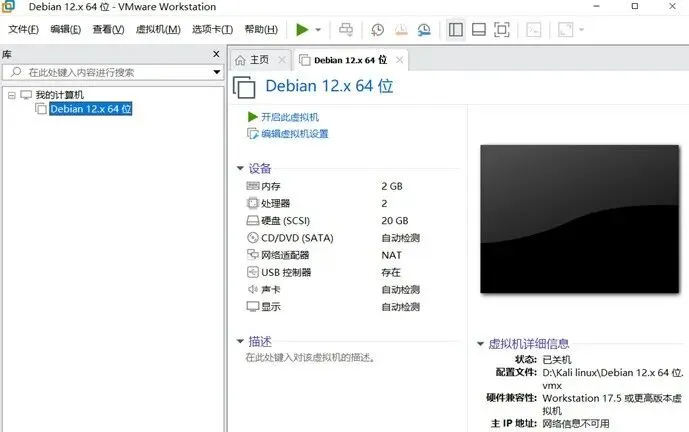Click the 显示 display device row

(x=333, y=307)
